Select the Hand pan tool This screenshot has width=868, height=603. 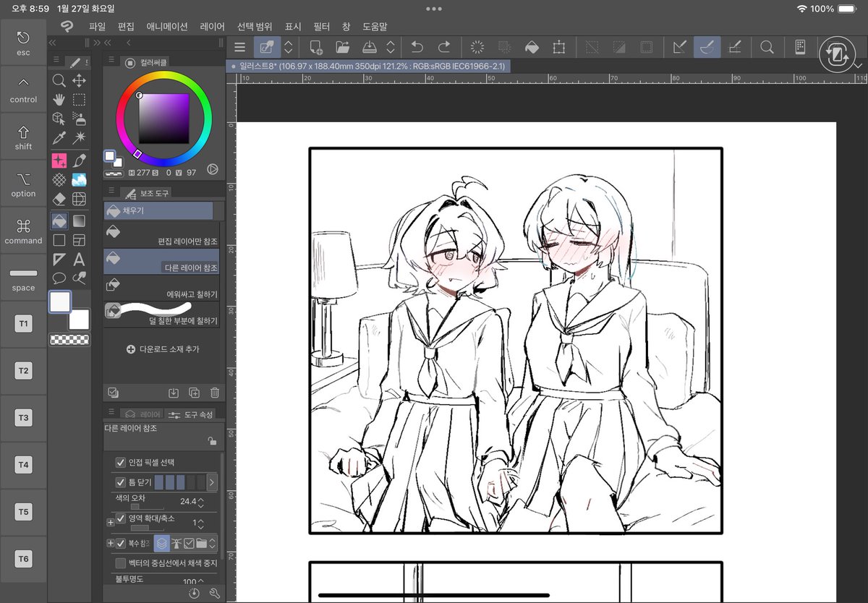(59, 100)
